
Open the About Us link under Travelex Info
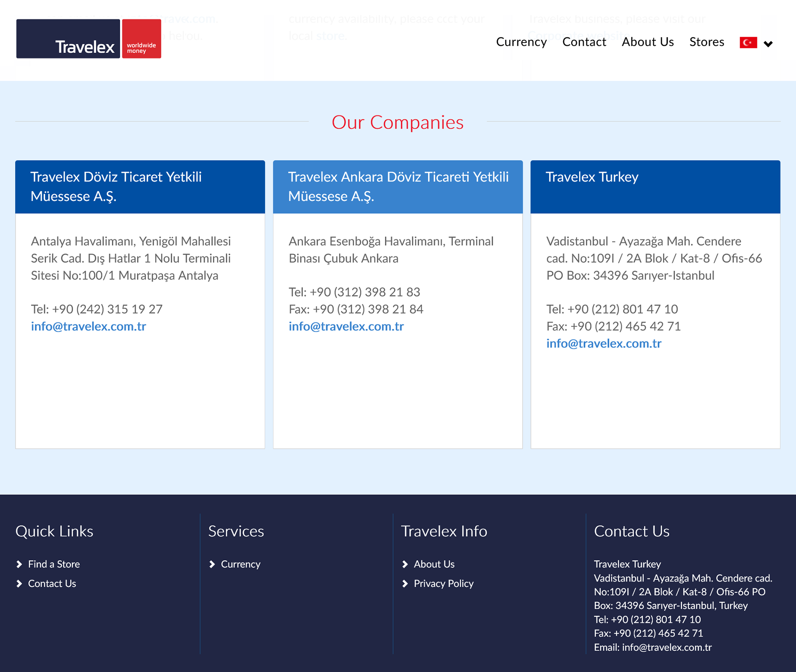click(434, 564)
